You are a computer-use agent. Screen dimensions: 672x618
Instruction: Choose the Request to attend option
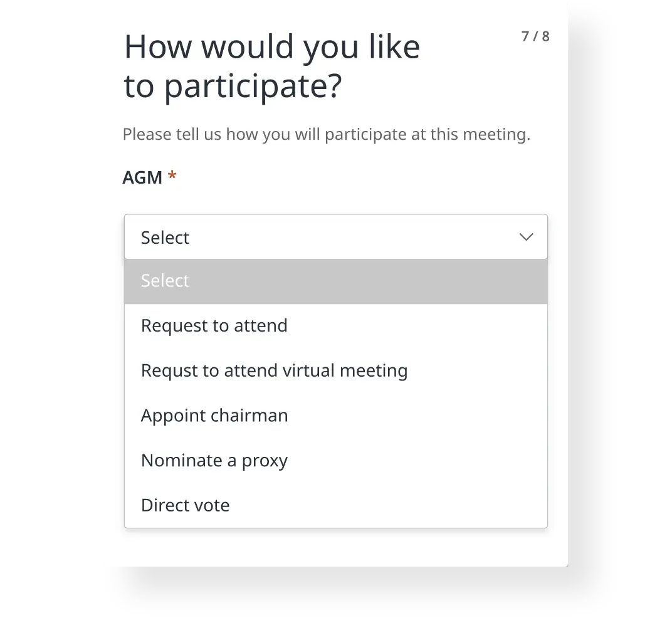click(214, 325)
